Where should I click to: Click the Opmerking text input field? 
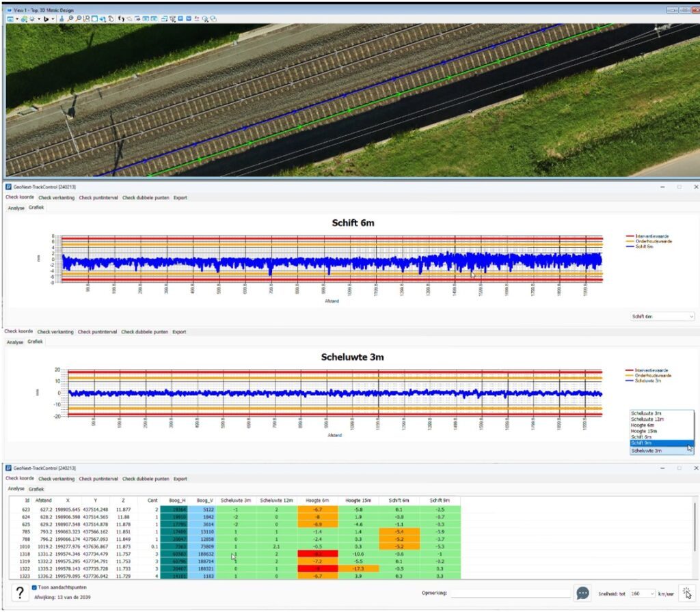coord(510,594)
